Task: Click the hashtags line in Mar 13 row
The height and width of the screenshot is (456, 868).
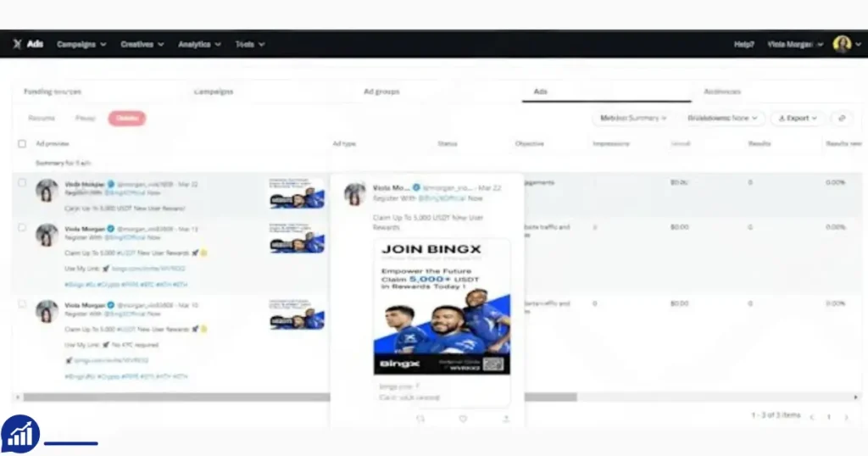Action: click(126, 285)
